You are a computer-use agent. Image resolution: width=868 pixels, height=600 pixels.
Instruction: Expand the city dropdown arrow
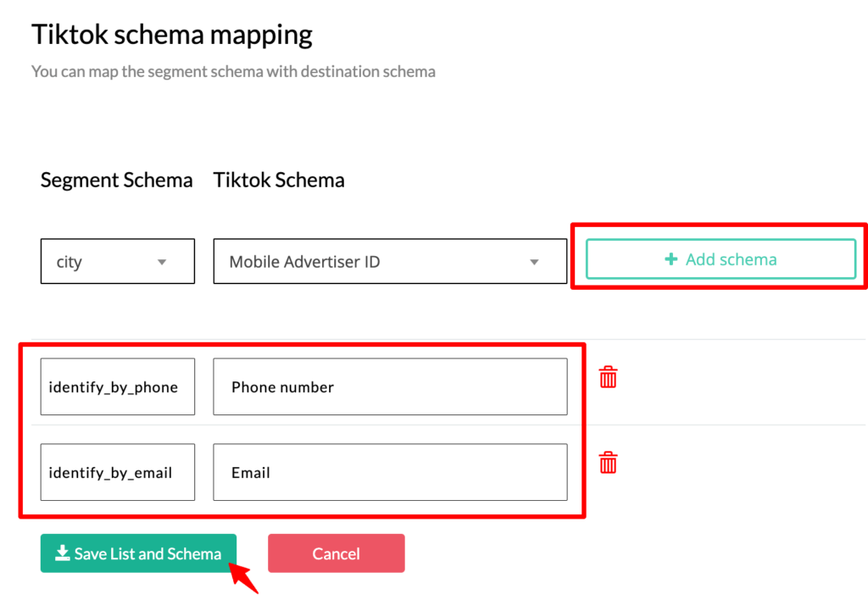tap(162, 262)
